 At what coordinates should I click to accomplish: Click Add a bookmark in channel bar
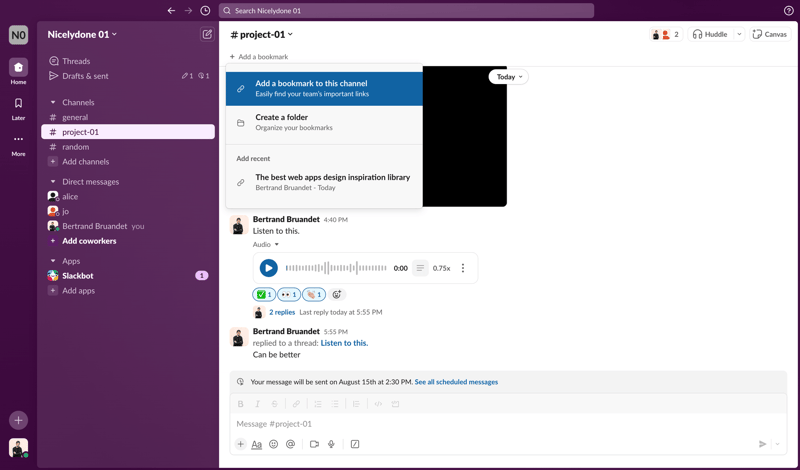tap(259, 57)
